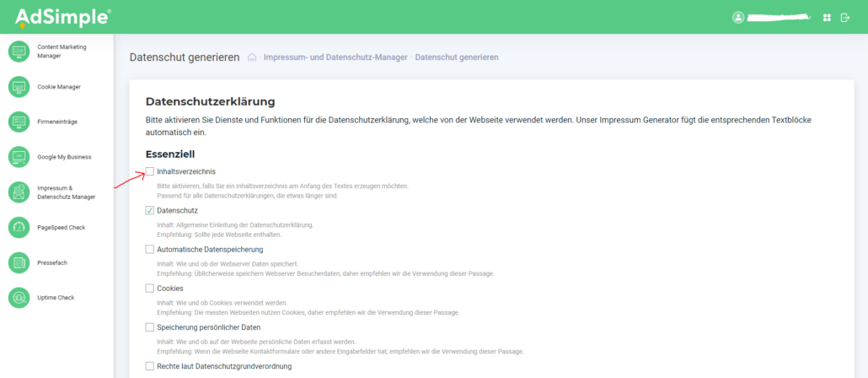Tick the Automatische Datenspeicherung checkbox

click(150, 249)
